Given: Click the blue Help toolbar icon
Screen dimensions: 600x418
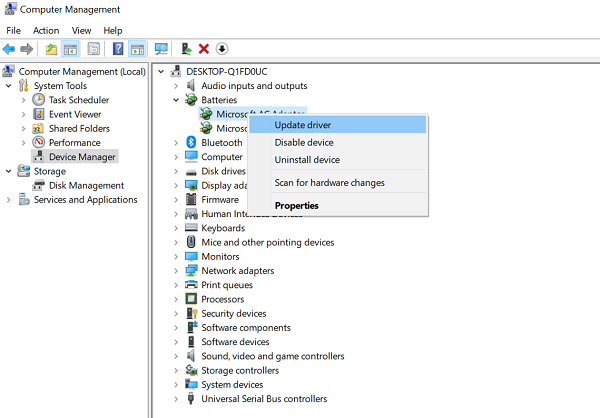Looking at the screenshot, I should [x=118, y=49].
